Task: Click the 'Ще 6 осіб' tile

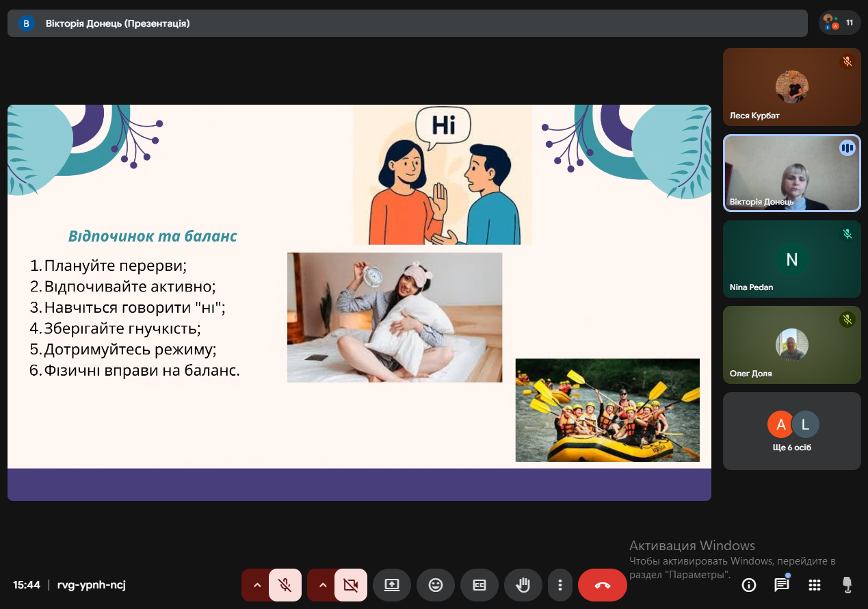Action: (x=792, y=431)
